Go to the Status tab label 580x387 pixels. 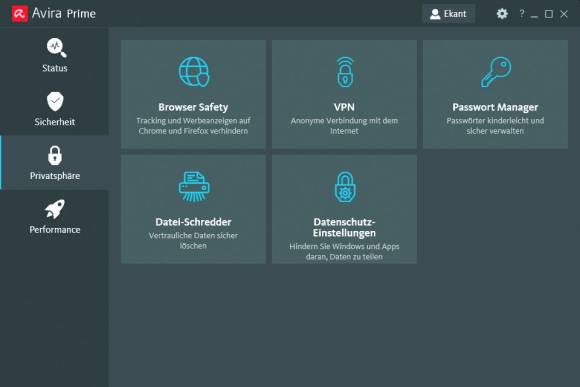55,68
